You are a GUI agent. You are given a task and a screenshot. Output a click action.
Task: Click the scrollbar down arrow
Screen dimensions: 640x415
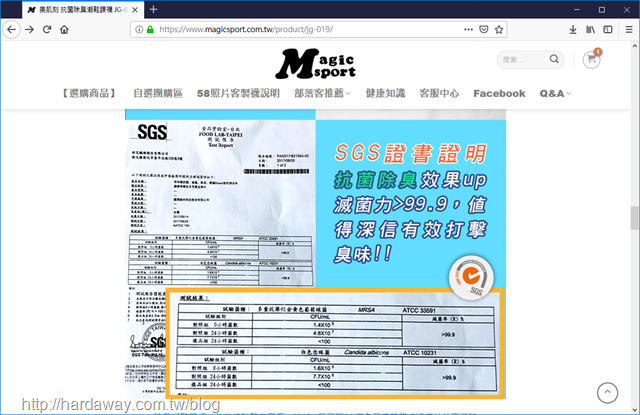point(634,410)
